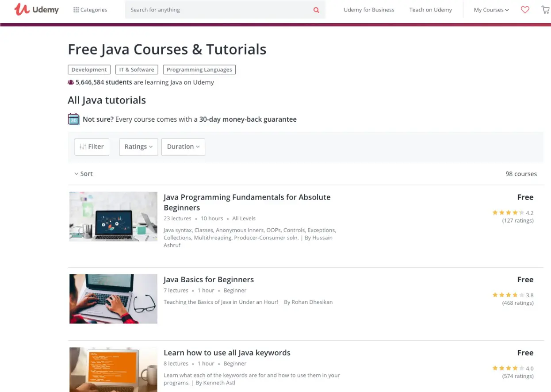The height and width of the screenshot is (392, 551).
Task: Click 'Free' price on Java keywords course
Action: pos(525,353)
